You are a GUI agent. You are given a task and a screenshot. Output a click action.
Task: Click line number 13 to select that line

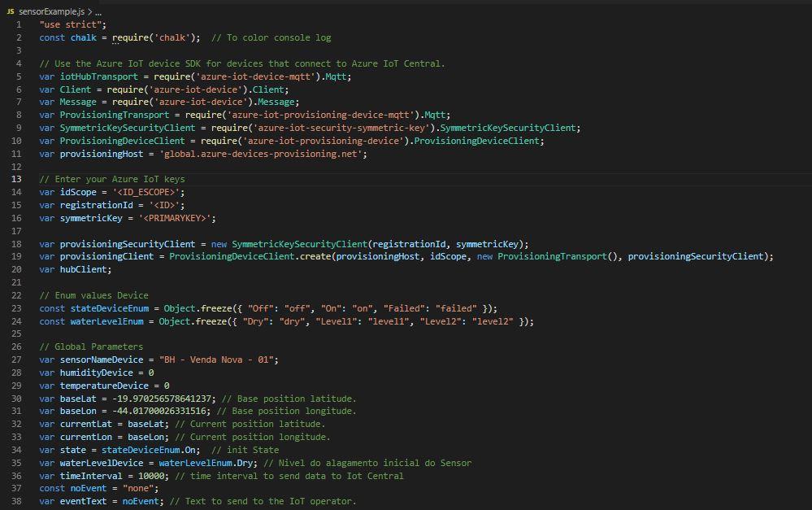(x=18, y=179)
